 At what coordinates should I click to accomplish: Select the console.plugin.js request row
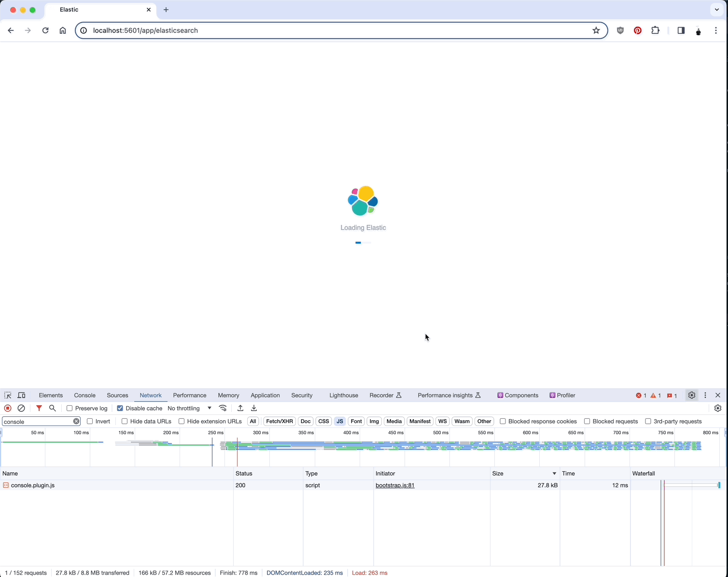364,485
